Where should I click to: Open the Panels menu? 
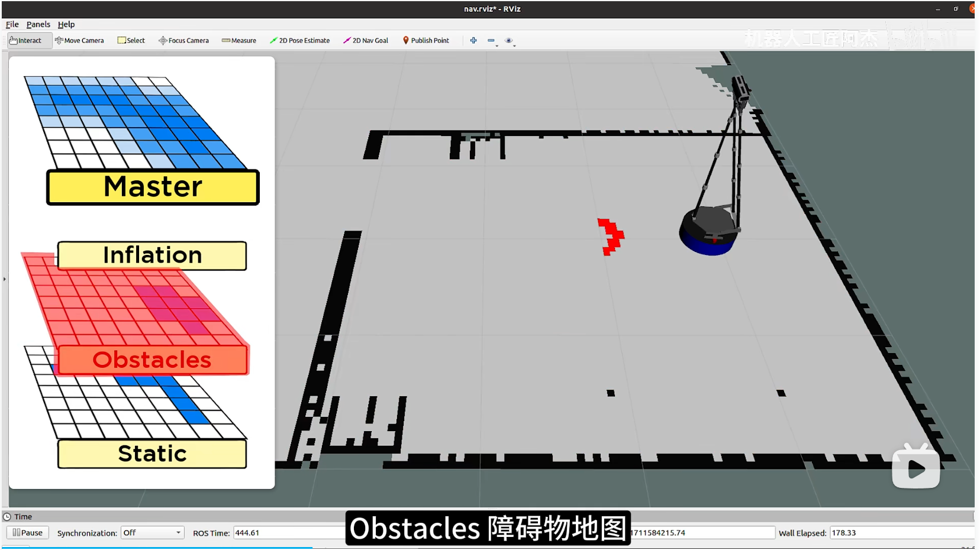(38, 24)
